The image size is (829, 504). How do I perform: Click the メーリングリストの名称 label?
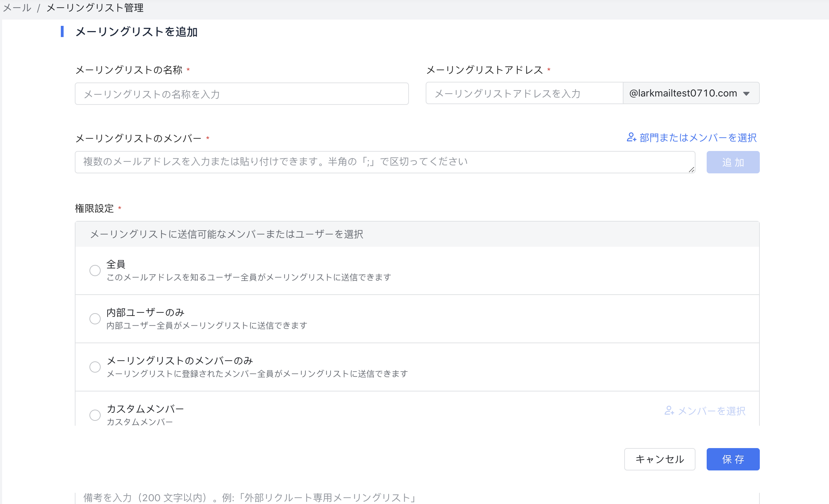[x=129, y=70]
